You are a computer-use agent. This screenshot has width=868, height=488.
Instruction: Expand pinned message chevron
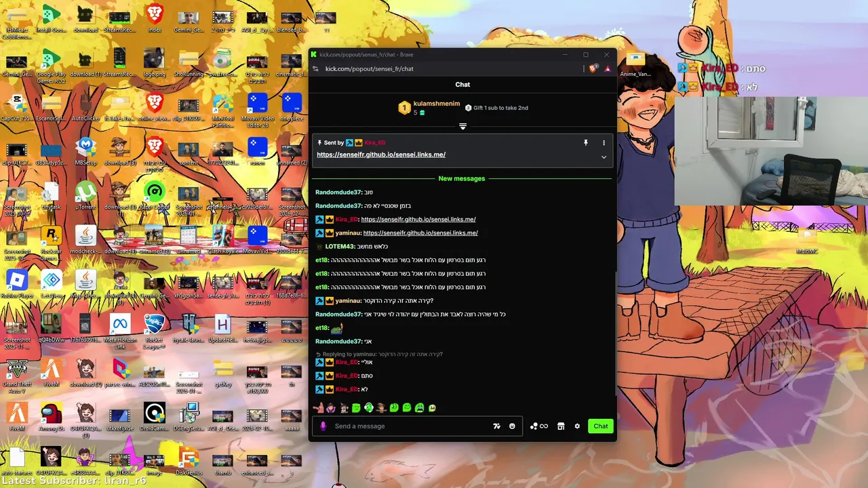click(x=604, y=157)
